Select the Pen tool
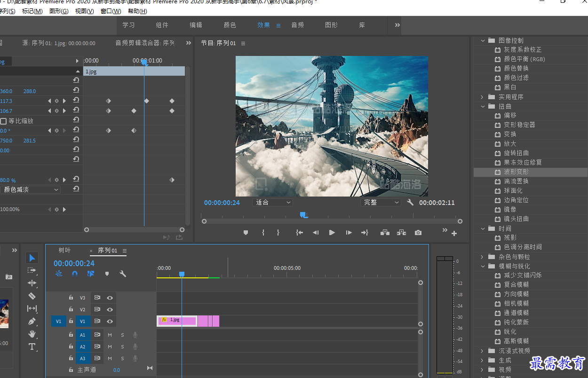 pyautogui.click(x=32, y=322)
